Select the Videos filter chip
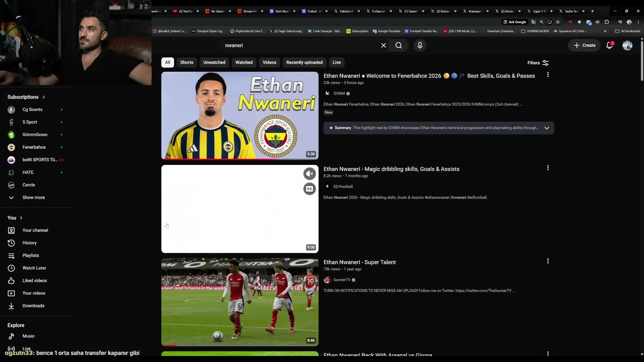 pos(269,62)
